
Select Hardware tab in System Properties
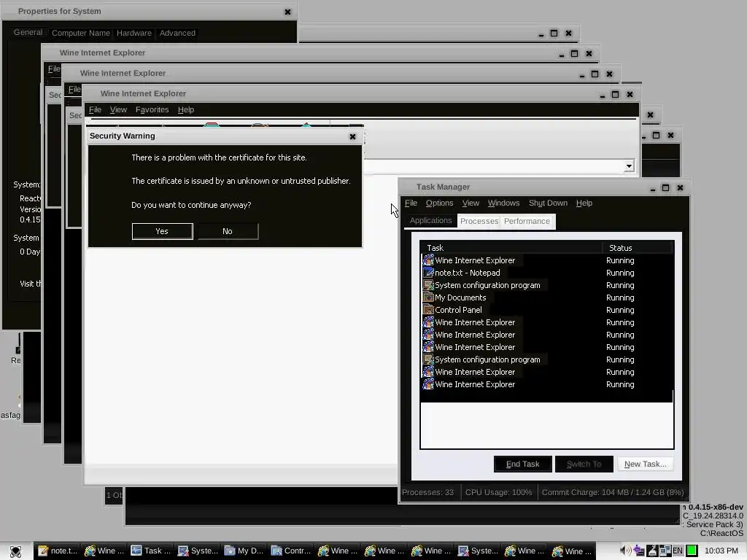[134, 34]
